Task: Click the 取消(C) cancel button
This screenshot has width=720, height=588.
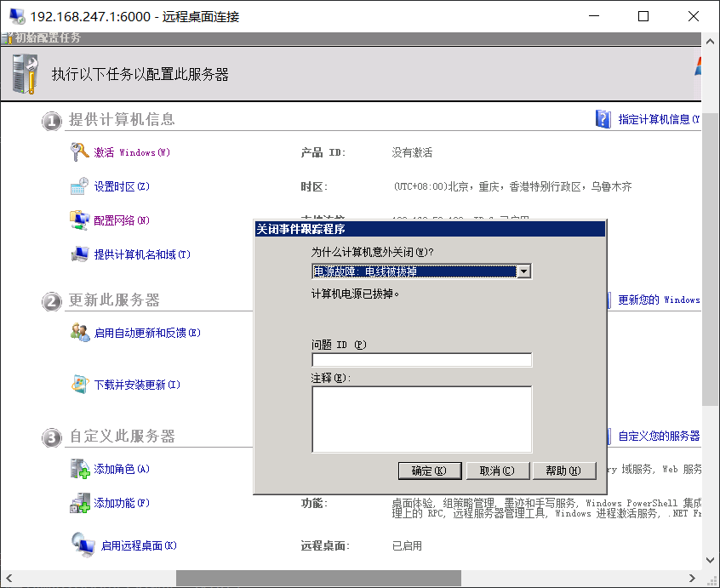Action: pos(498,471)
